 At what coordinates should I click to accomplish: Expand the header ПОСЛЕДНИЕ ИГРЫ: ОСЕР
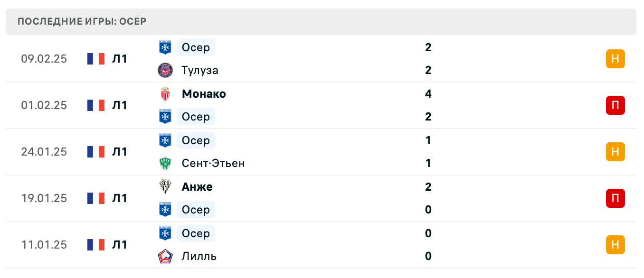coord(82,21)
